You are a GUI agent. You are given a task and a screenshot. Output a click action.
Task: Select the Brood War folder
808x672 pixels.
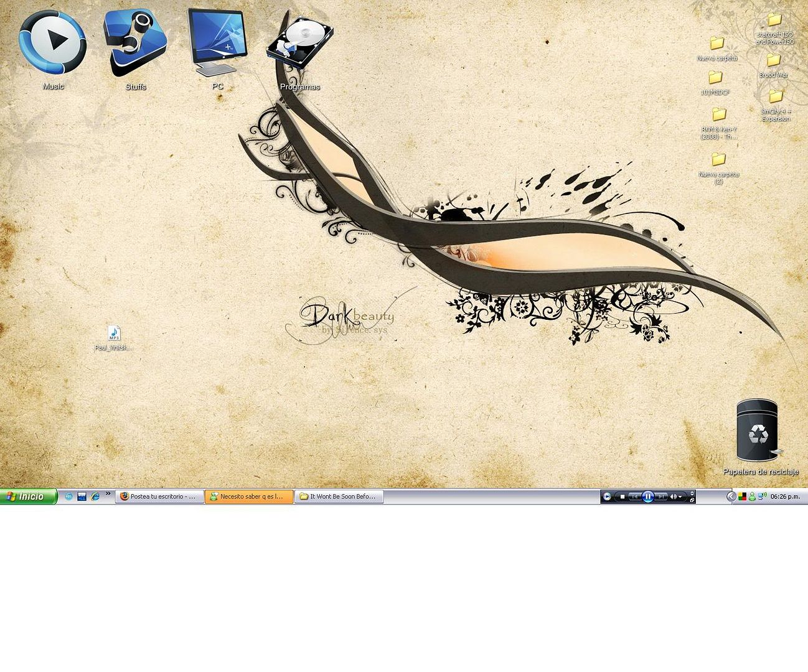[x=773, y=61]
